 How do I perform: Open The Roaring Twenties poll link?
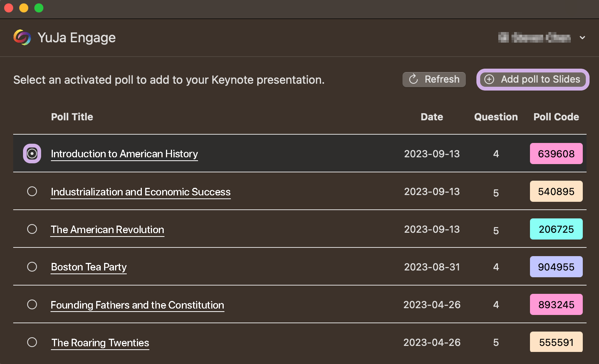tap(100, 342)
